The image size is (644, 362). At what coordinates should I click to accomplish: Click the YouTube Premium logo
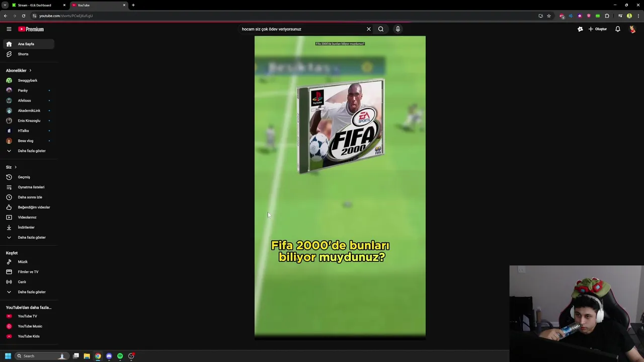pyautogui.click(x=31, y=29)
